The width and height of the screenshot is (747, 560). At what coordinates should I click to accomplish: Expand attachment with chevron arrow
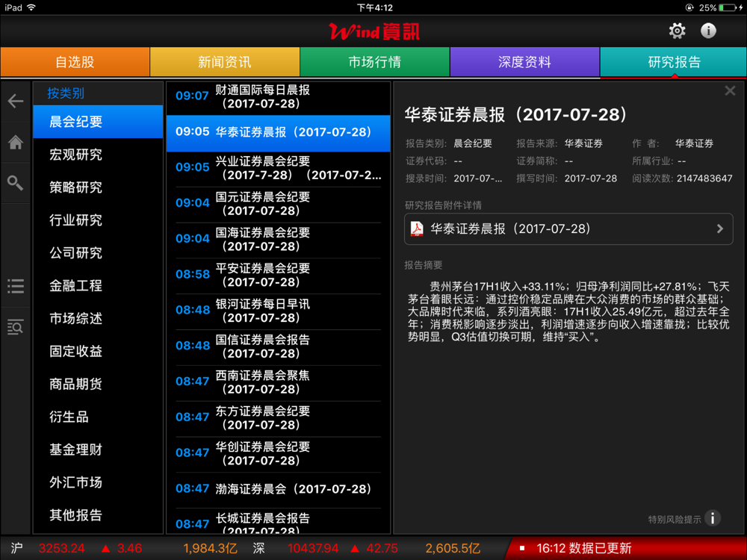[720, 229]
